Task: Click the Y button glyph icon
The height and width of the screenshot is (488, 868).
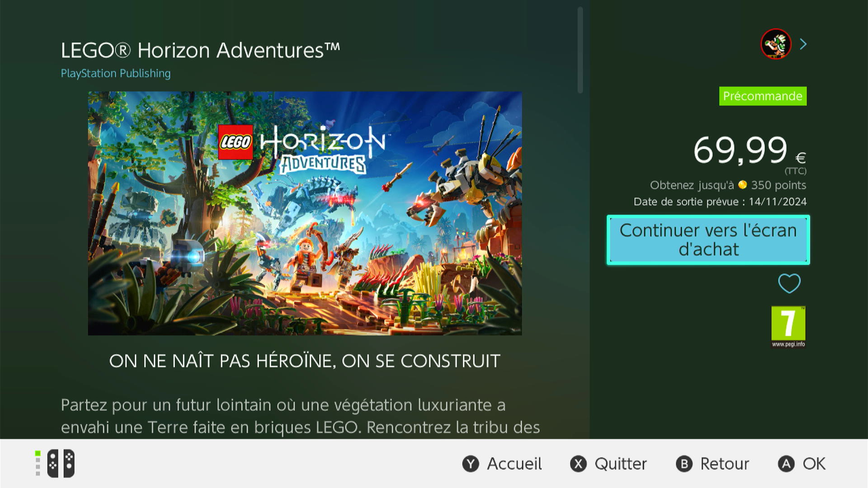Action: pyautogui.click(x=471, y=464)
